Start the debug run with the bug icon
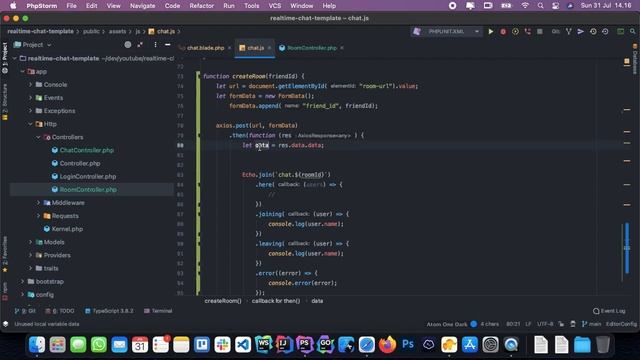 503,31
